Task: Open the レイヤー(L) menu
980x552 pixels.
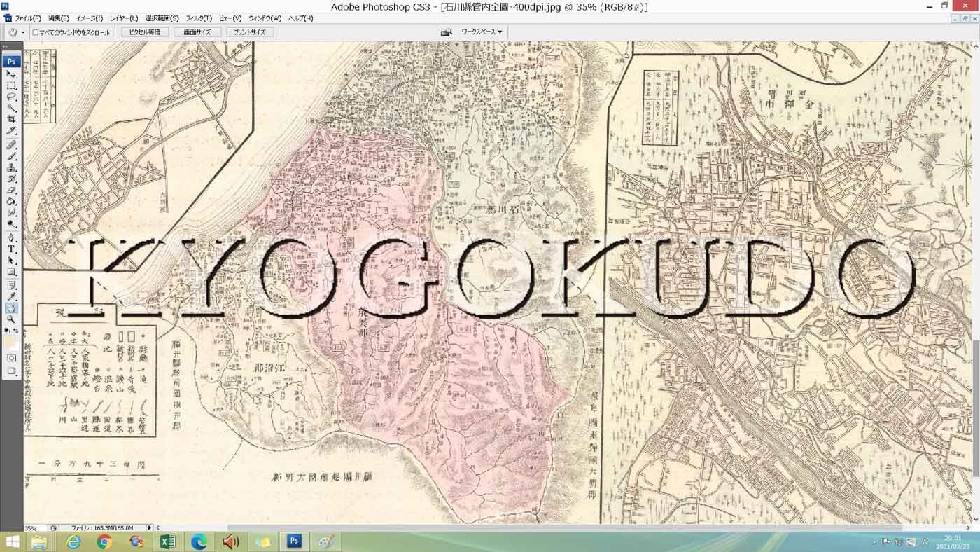Action: click(124, 18)
